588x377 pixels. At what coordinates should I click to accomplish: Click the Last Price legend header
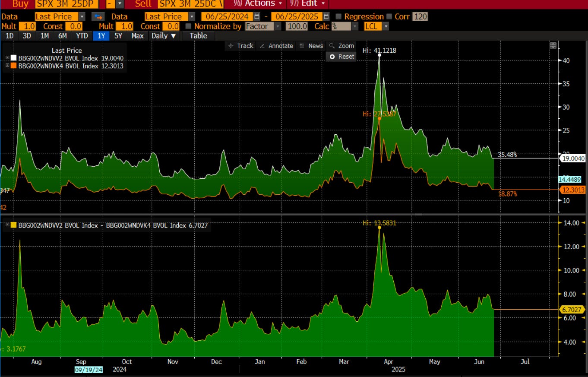pos(67,51)
